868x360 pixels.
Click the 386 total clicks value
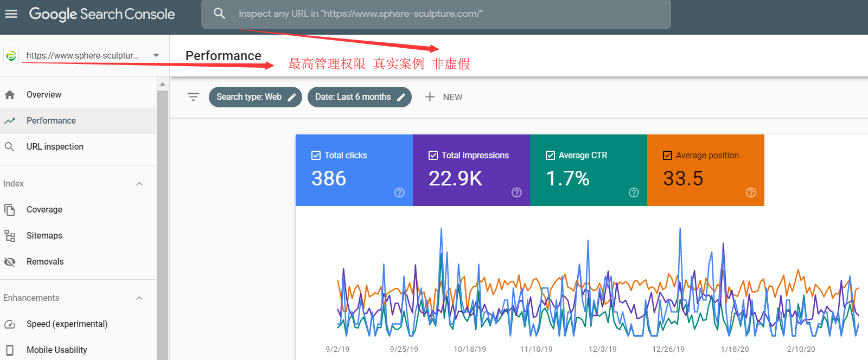point(329,178)
